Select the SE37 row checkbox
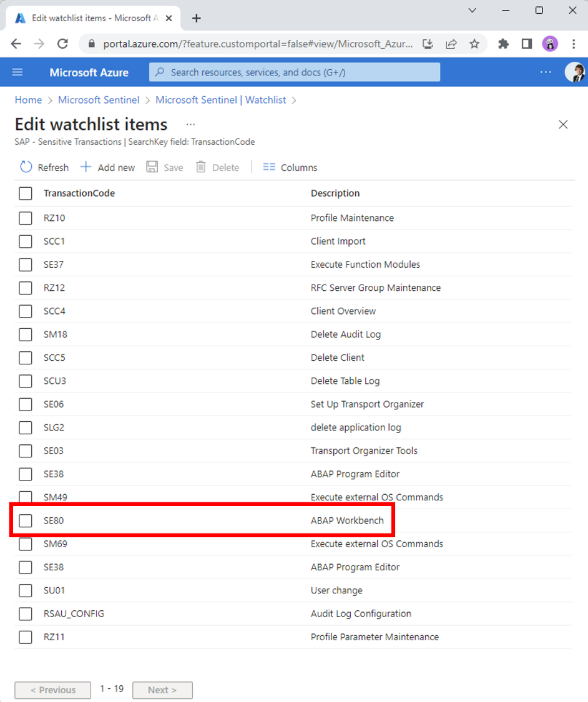Image resolution: width=588 pixels, height=702 pixels. (26, 265)
